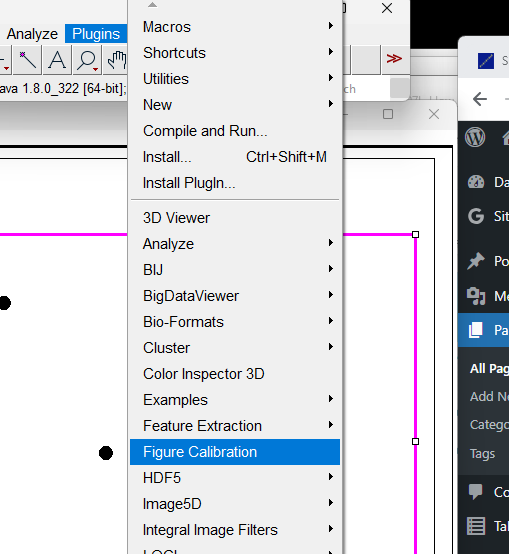The image size is (509, 554).
Task: Expand the HDF5 submenu
Action: click(235, 478)
